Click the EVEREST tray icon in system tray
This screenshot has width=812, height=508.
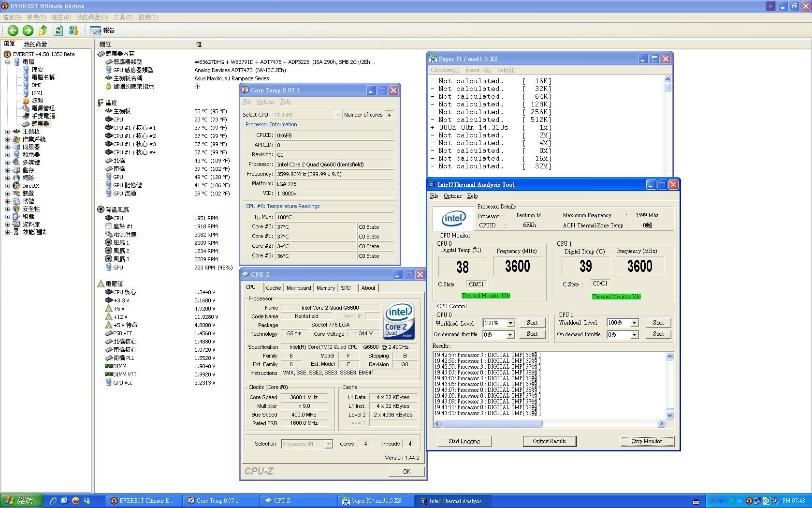[x=749, y=501]
